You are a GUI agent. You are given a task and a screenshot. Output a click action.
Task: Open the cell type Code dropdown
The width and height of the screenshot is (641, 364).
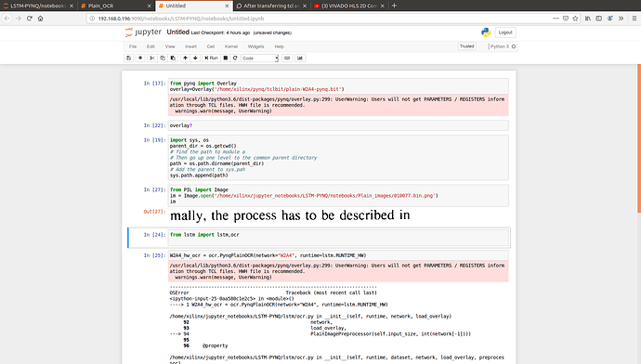click(x=260, y=58)
